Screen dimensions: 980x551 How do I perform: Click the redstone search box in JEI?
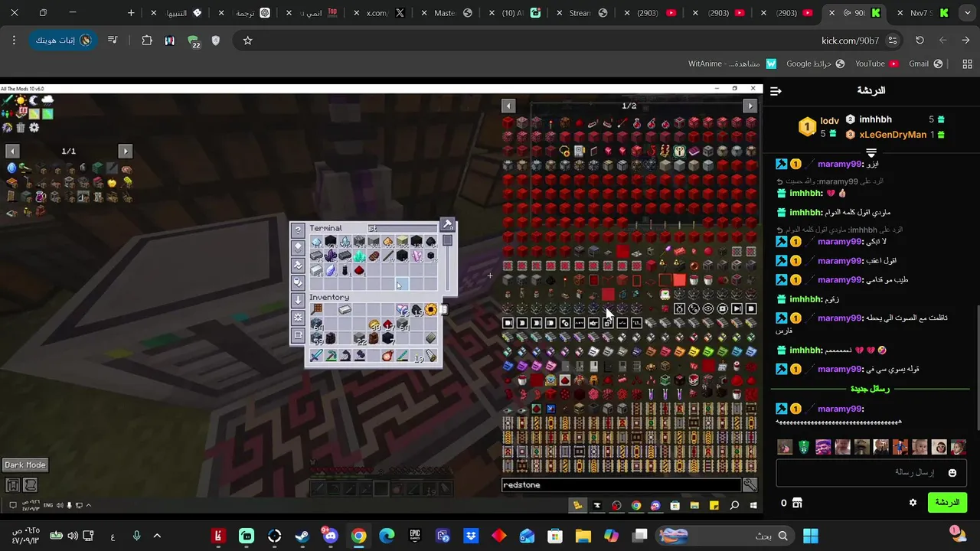(621, 484)
